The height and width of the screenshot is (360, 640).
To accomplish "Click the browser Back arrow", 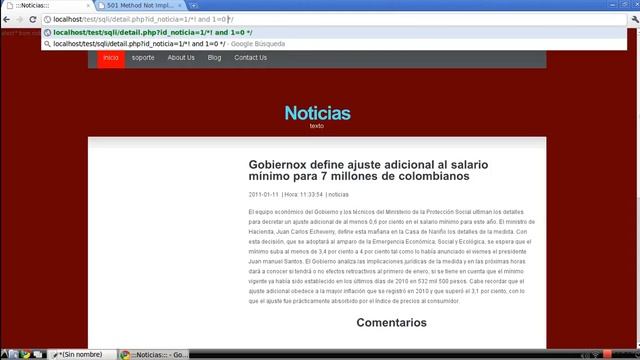I will pyautogui.click(x=7, y=19).
